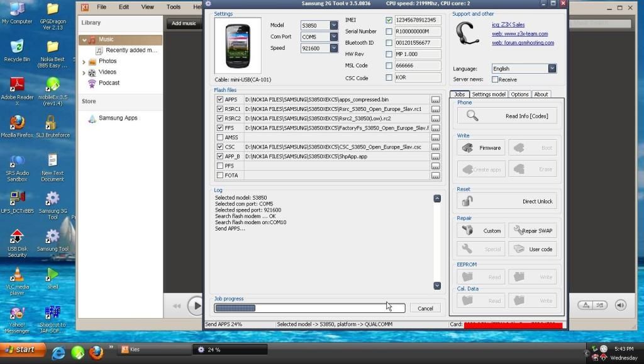Launch mobileEx 3.5 shortcut
Viewport: 644px width, 364px height.
point(53,91)
